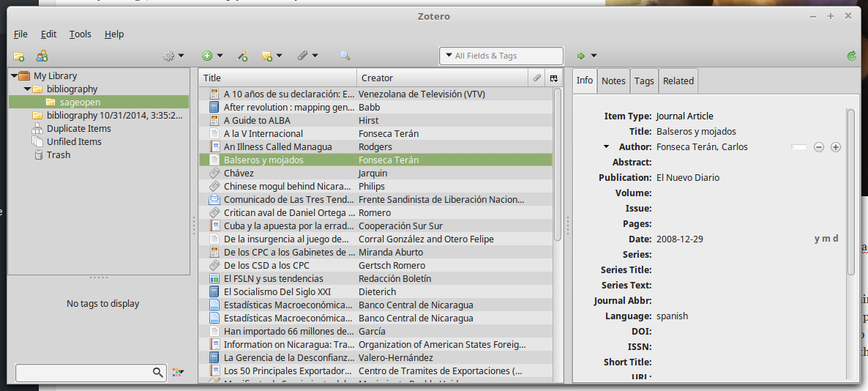Select 'After revolution : mapping gen...' item

376,107
